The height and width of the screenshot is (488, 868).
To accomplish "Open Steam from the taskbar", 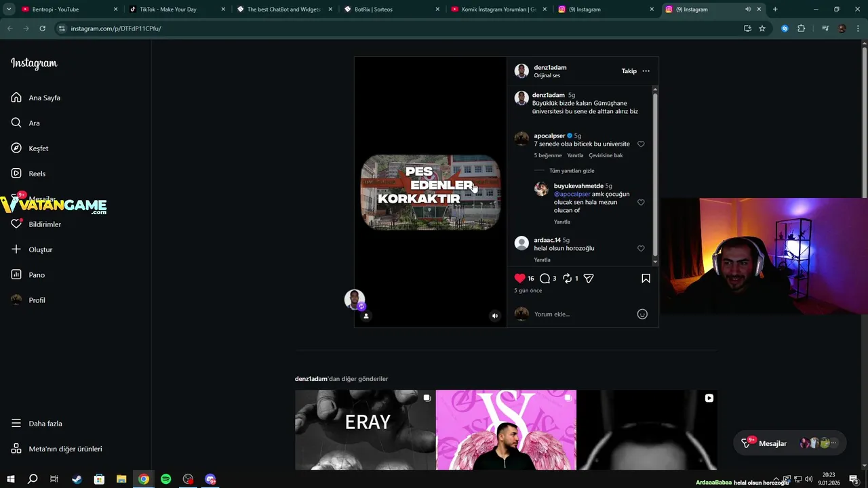I will [x=77, y=479].
